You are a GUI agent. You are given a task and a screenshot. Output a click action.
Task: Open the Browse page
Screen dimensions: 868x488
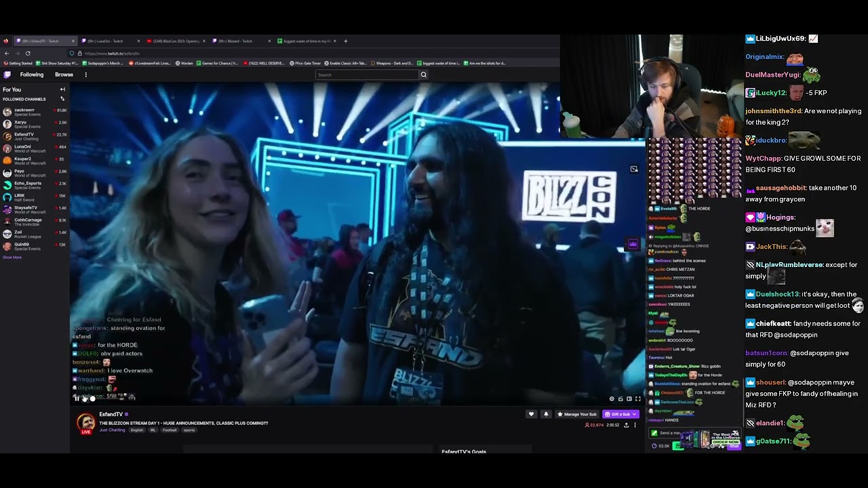click(x=64, y=75)
